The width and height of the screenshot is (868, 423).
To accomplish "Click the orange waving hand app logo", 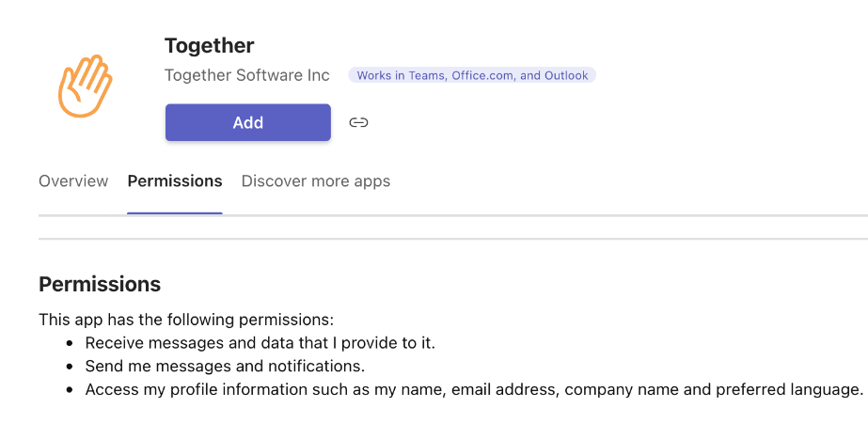I will pyautogui.click(x=86, y=86).
